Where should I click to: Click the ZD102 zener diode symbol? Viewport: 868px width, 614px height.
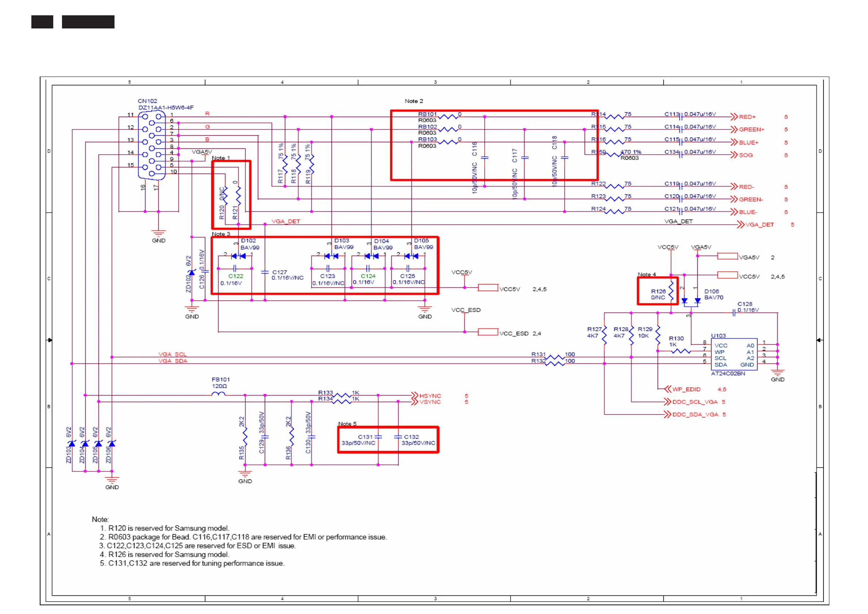coord(192,273)
